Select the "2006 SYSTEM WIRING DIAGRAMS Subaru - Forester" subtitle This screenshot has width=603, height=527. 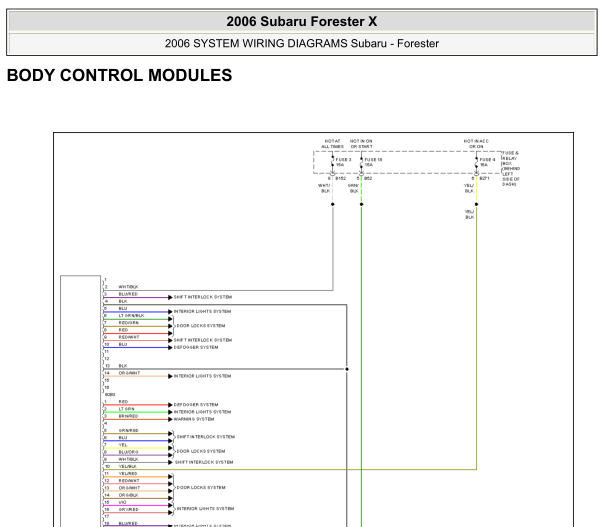302,43
